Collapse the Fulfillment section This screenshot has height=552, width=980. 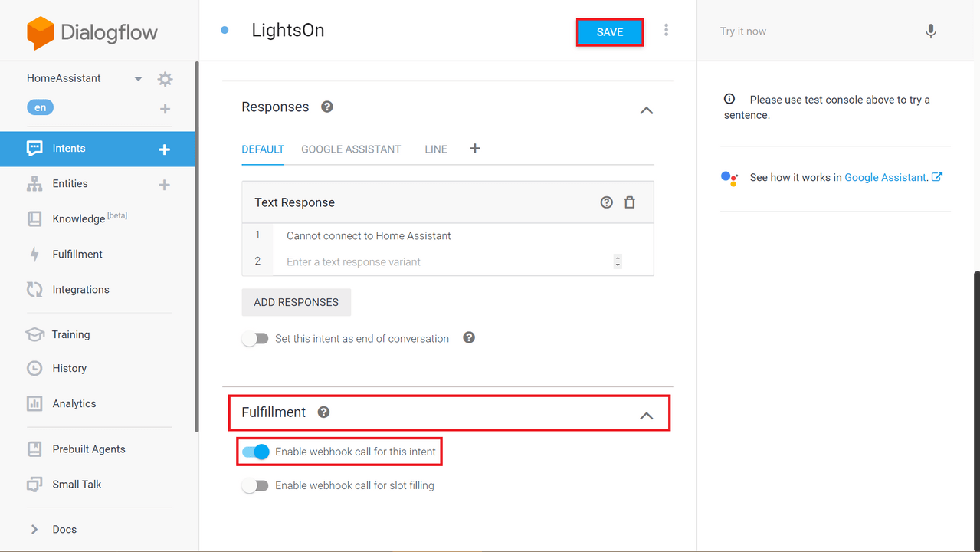(647, 416)
